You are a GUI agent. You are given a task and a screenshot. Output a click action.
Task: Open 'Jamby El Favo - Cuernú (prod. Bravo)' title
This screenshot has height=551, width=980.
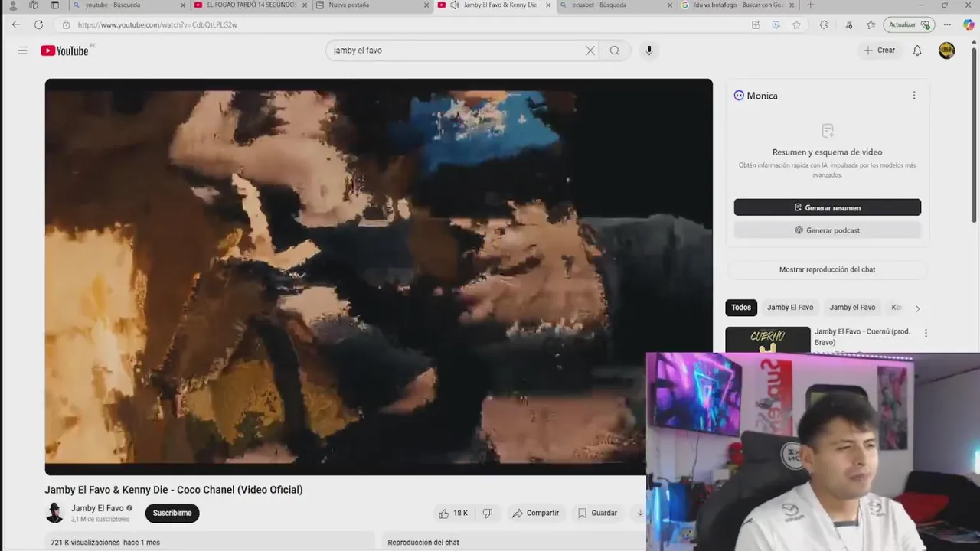(862, 337)
